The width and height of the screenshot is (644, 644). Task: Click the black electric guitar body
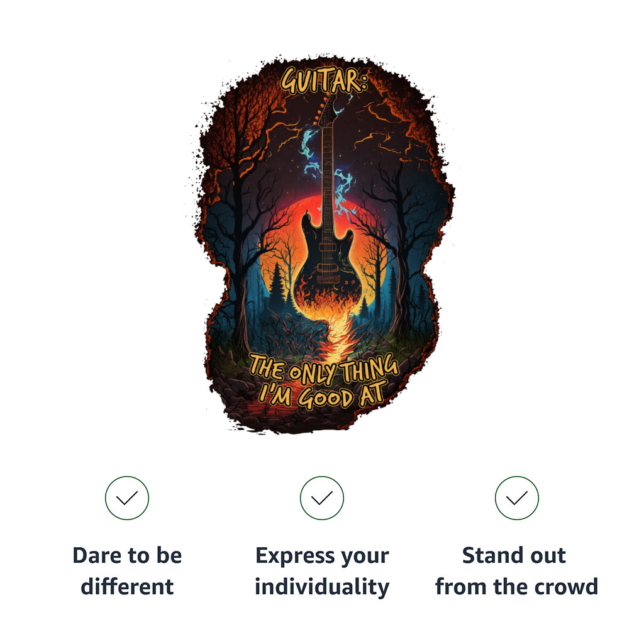[327, 263]
